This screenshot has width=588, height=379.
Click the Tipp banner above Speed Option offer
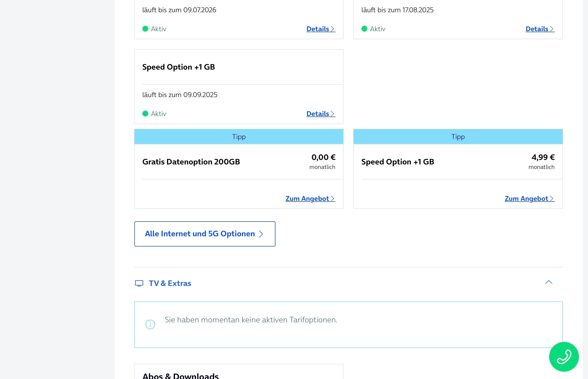tap(458, 136)
